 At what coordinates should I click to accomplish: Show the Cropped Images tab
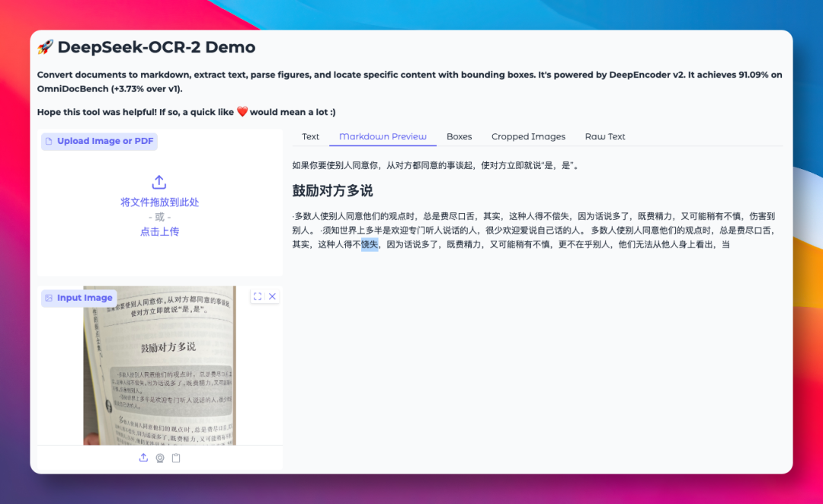click(529, 136)
